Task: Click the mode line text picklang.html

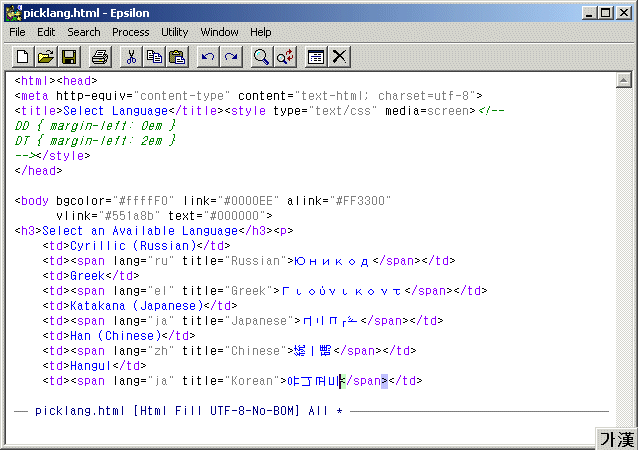Action: tap(80, 411)
